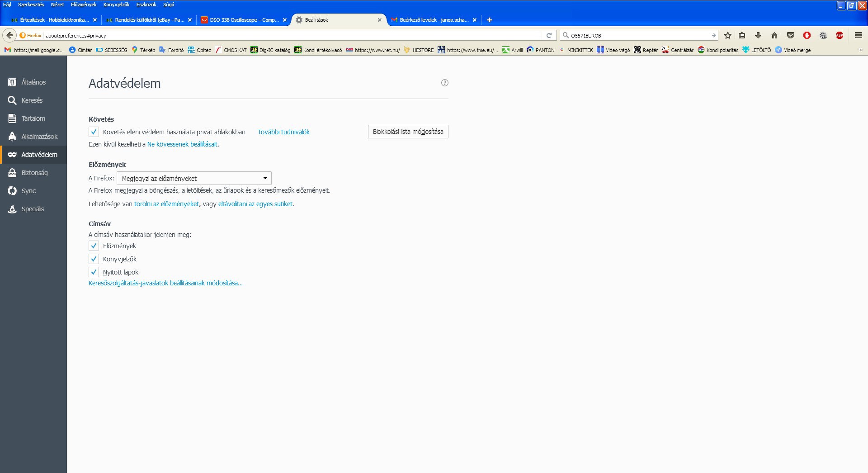This screenshot has height=473, width=868.
Task: Open the hamburger main menu
Action: [859, 35]
